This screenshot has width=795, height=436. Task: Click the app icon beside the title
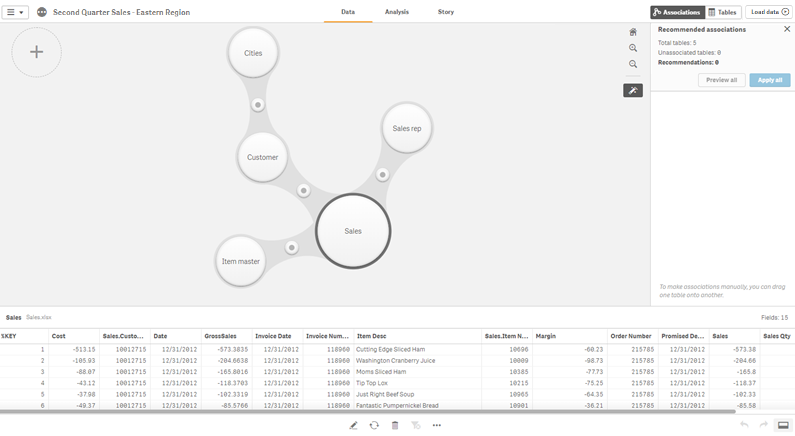point(42,12)
